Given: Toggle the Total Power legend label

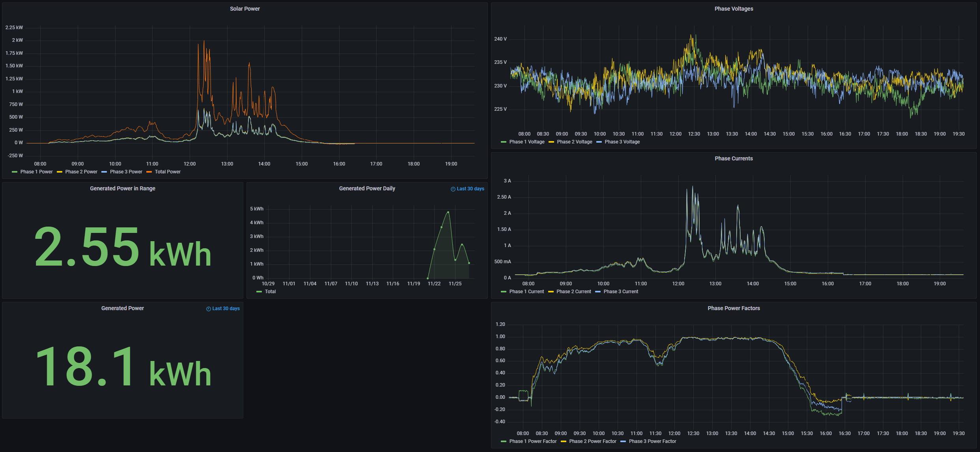Looking at the screenshot, I should click(x=168, y=172).
